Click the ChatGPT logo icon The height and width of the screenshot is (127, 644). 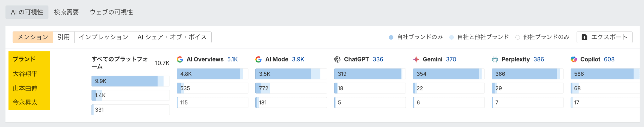[x=337, y=59]
